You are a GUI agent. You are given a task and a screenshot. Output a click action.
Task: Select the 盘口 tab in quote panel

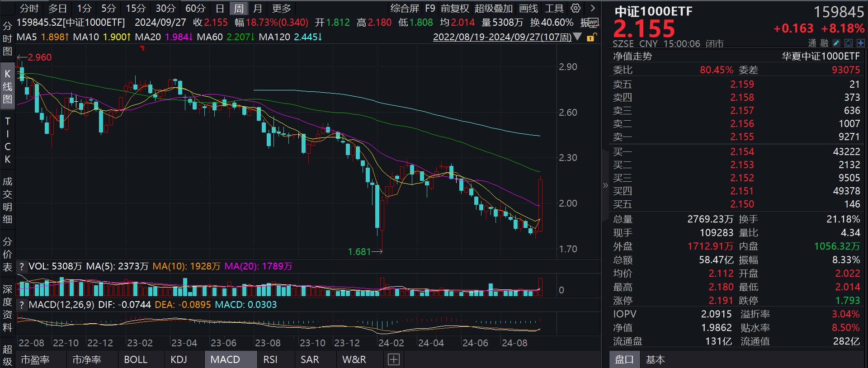[624, 360]
